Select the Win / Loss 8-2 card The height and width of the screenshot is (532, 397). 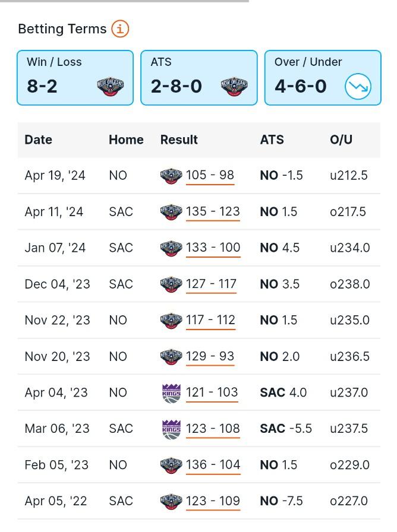click(75, 78)
